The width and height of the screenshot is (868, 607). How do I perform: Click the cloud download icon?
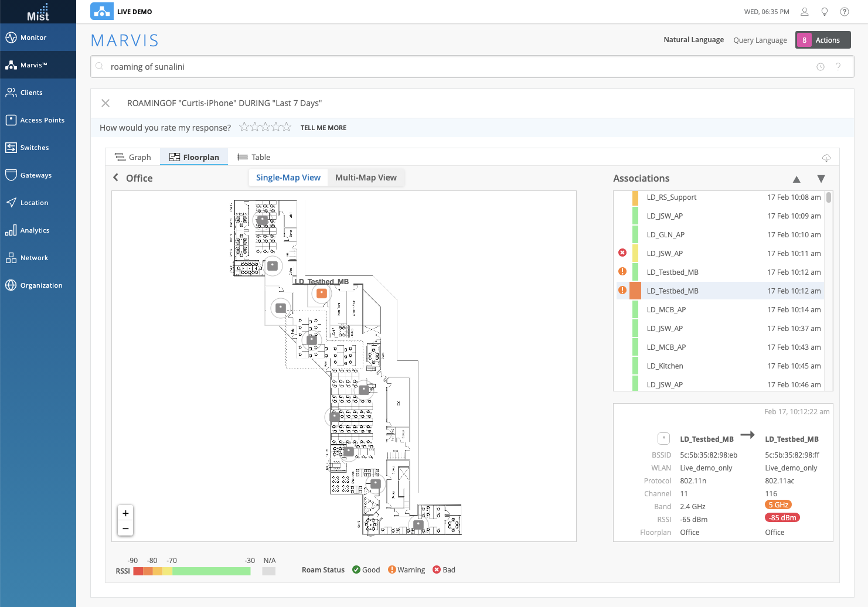tap(826, 158)
